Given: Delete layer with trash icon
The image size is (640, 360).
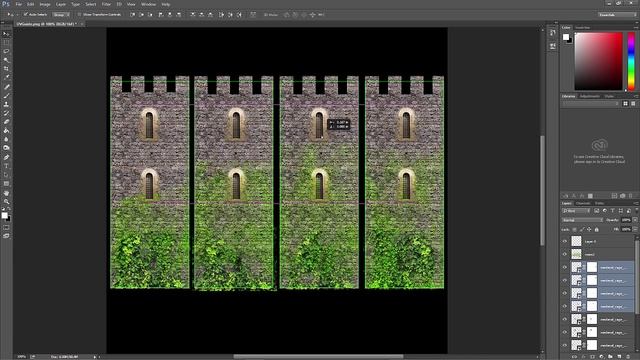Looking at the screenshot, I should coord(628,356).
